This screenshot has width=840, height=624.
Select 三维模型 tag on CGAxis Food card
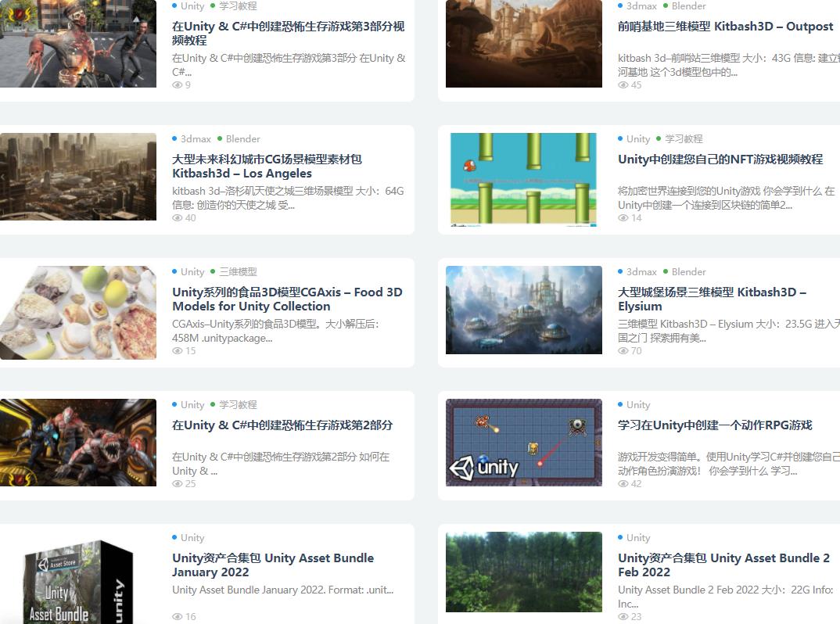[238, 271]
